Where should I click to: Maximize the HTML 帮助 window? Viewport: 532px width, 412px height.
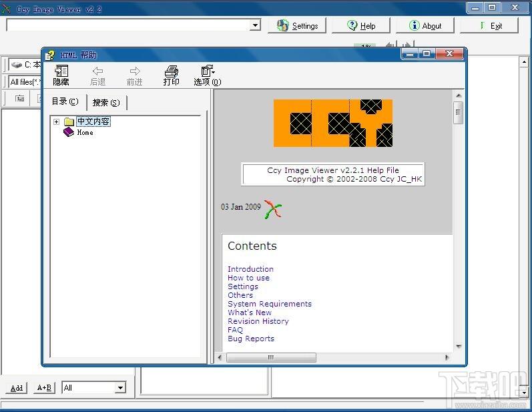[427, 53]
